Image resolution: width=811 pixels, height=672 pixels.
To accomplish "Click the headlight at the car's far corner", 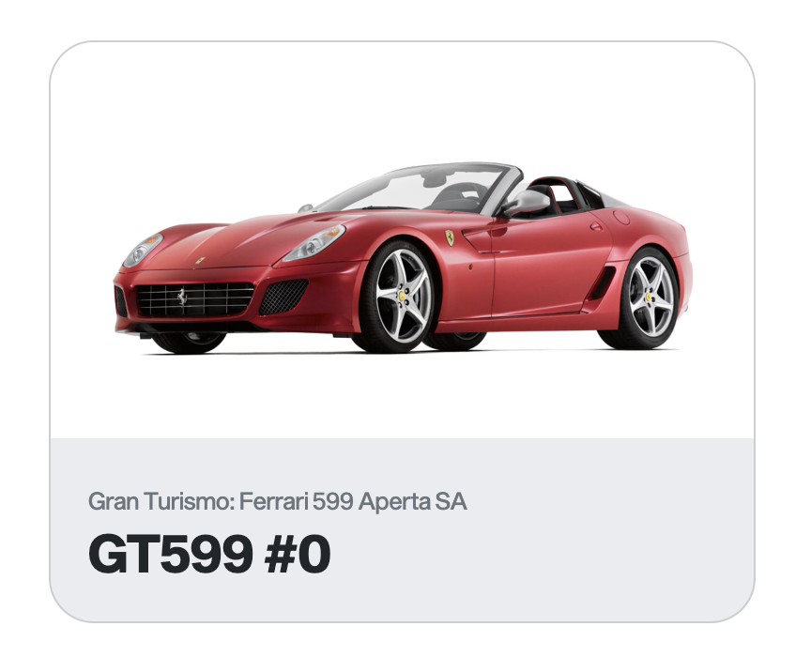I will click(x=143, y=250).
